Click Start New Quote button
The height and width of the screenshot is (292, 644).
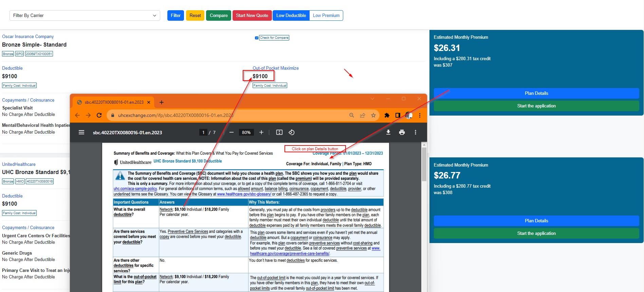click(252, 15)
